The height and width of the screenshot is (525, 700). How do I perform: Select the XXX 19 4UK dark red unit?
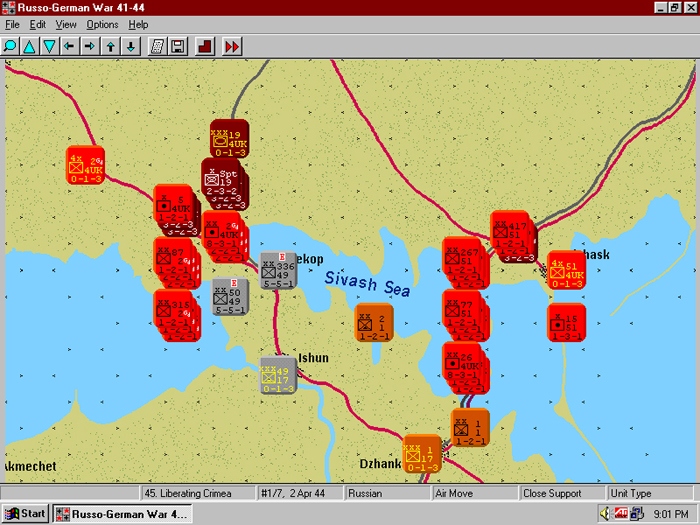(x=229, y=138)
